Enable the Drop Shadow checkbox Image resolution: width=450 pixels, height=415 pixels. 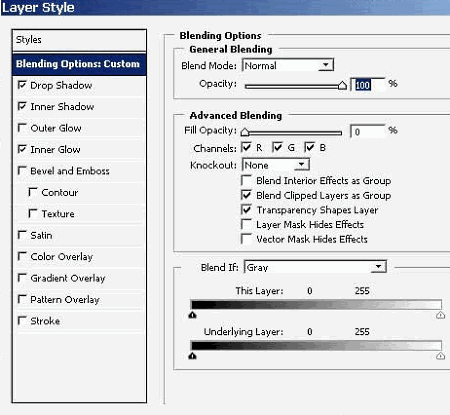click(x=22, y=85)
